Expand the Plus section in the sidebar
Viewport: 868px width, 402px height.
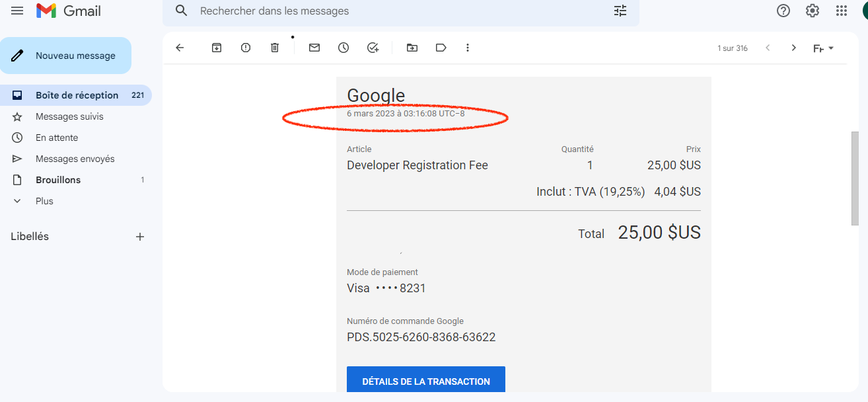44,201
